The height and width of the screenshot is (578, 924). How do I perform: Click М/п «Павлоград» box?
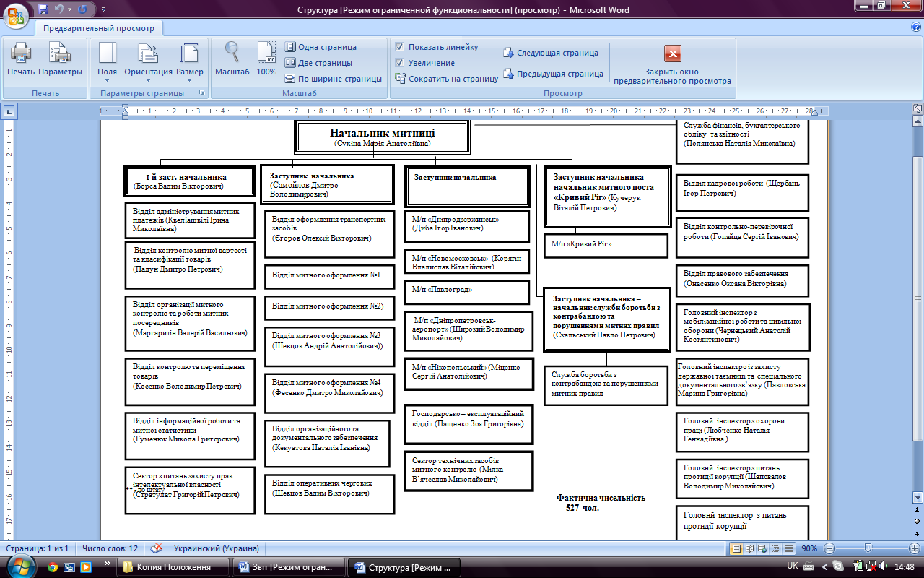(x=467, y=292)
